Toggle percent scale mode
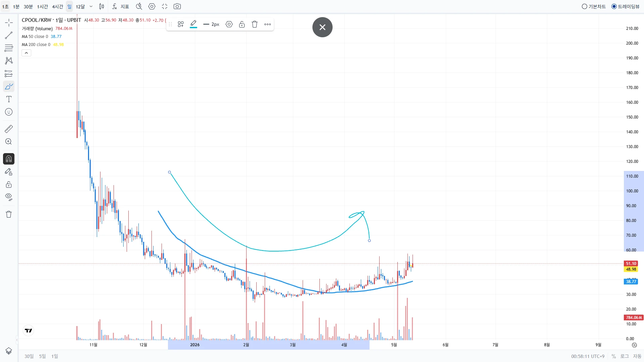The width and height of the screenshot is (644, 362). pos(613,356)
